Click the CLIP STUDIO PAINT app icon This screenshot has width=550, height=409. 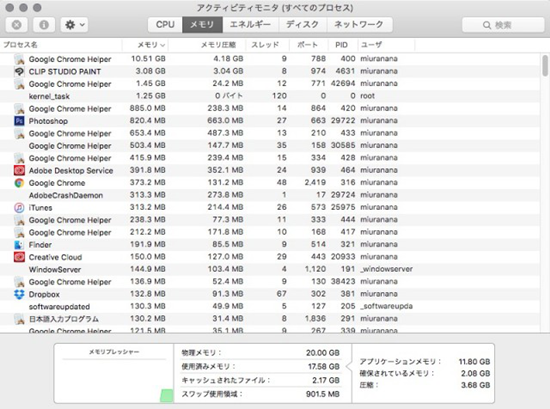point(19,72)
